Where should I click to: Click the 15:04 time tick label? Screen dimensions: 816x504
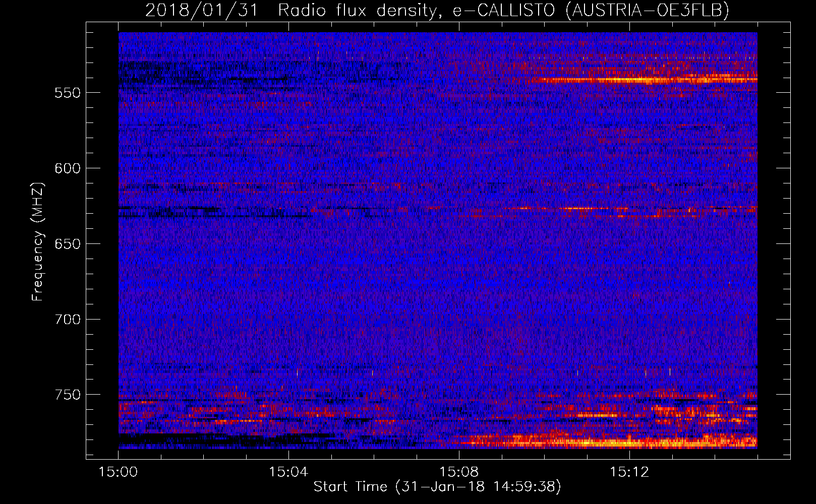pyautogui.click(x=288, y=472)
